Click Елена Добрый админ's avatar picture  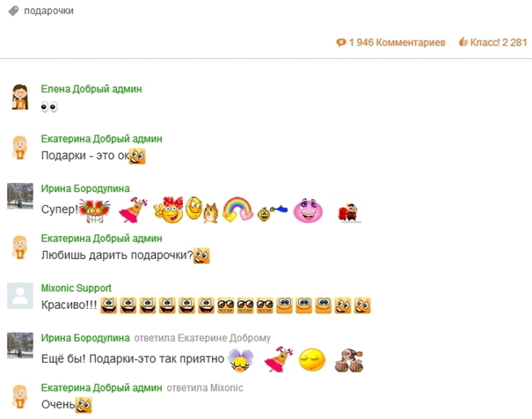(x=20, y=97)
